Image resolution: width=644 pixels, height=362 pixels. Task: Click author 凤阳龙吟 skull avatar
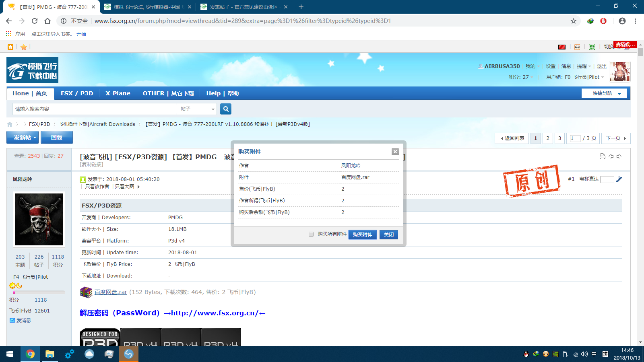point(39,219)
